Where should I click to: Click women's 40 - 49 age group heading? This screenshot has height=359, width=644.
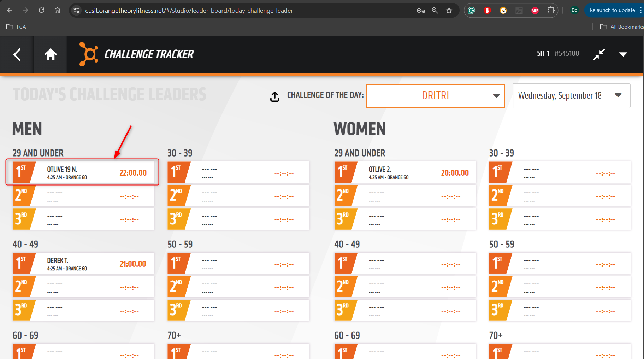tap(347, 244)
